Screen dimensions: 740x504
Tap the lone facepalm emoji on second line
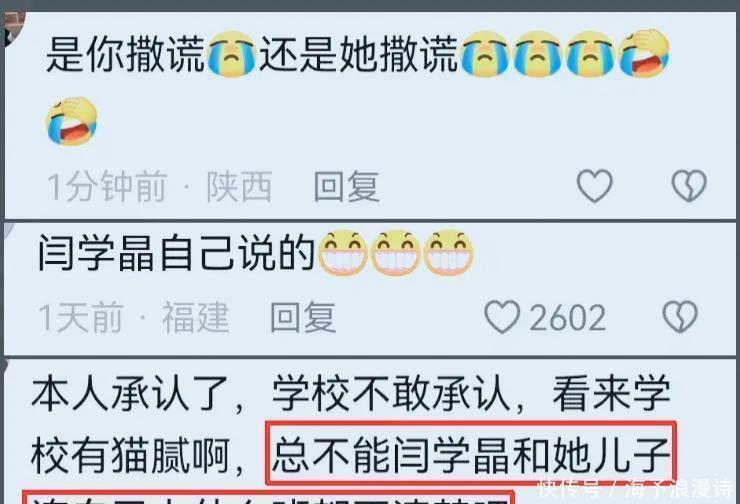coord(72,121)
